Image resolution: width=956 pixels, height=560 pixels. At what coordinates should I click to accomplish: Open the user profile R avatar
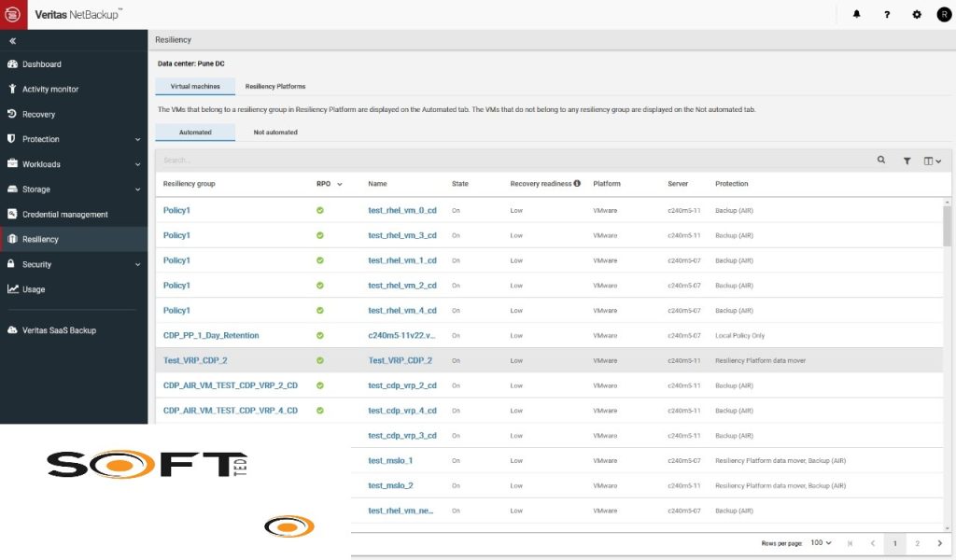click(x=944, y=14)
